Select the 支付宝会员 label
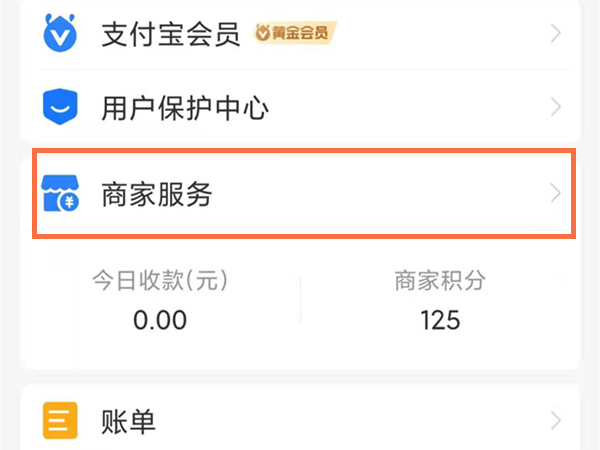The height and width of the screenshot is (450, 600). tap(171, 35)
